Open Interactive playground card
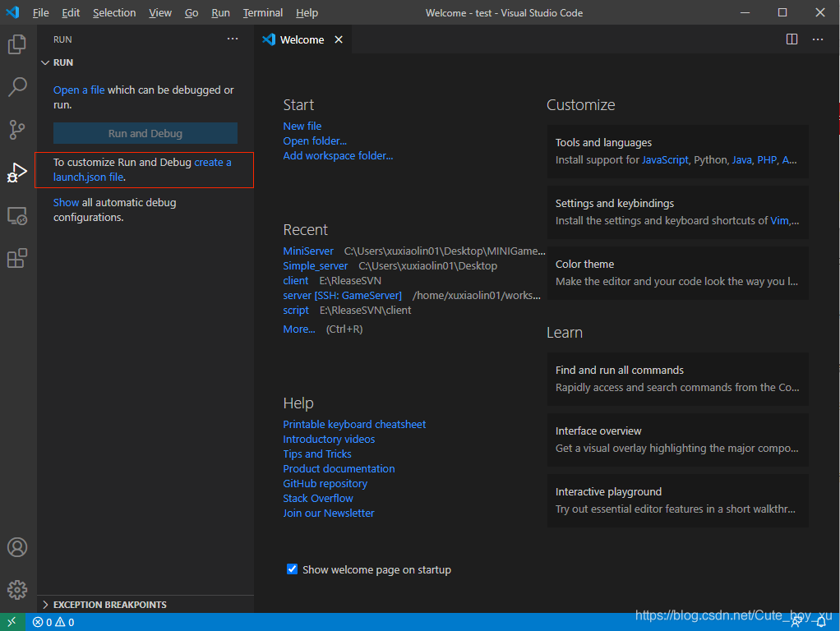This screenshot has width=840, height=631. [678, 500]
